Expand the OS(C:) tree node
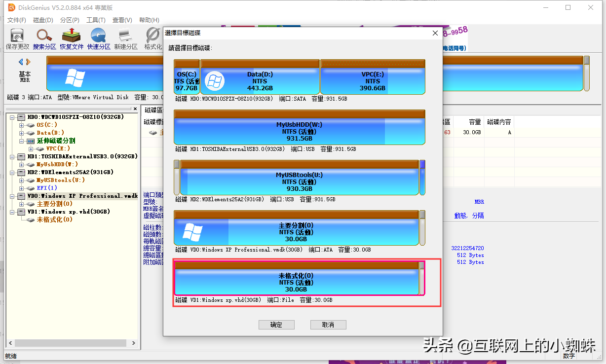606x364 pixels. [x=22, y=125]
